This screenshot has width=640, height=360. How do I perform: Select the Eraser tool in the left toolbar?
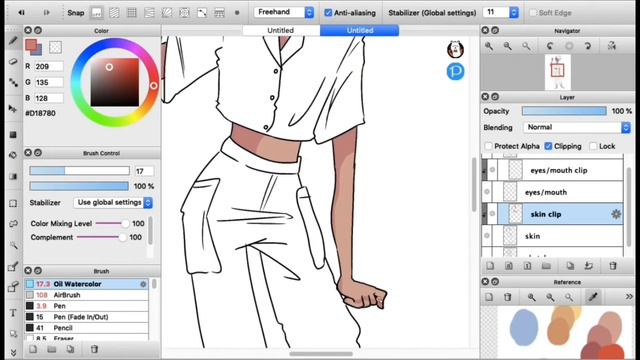(x=13, y=62)
